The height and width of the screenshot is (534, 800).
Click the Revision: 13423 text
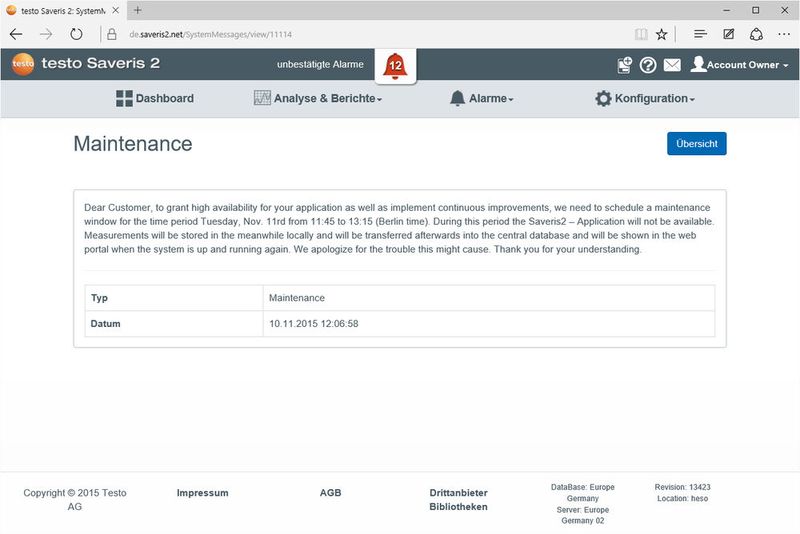click(x=682, y=487)
